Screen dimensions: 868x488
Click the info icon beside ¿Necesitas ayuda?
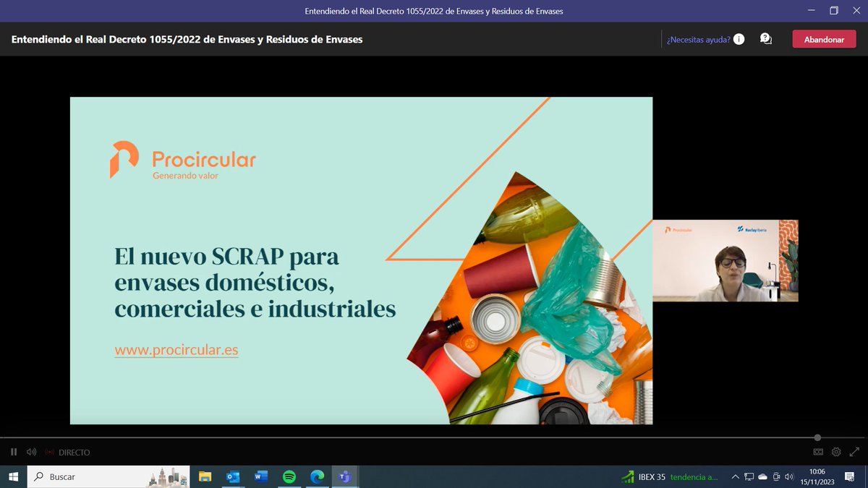(x=738, y=40)
